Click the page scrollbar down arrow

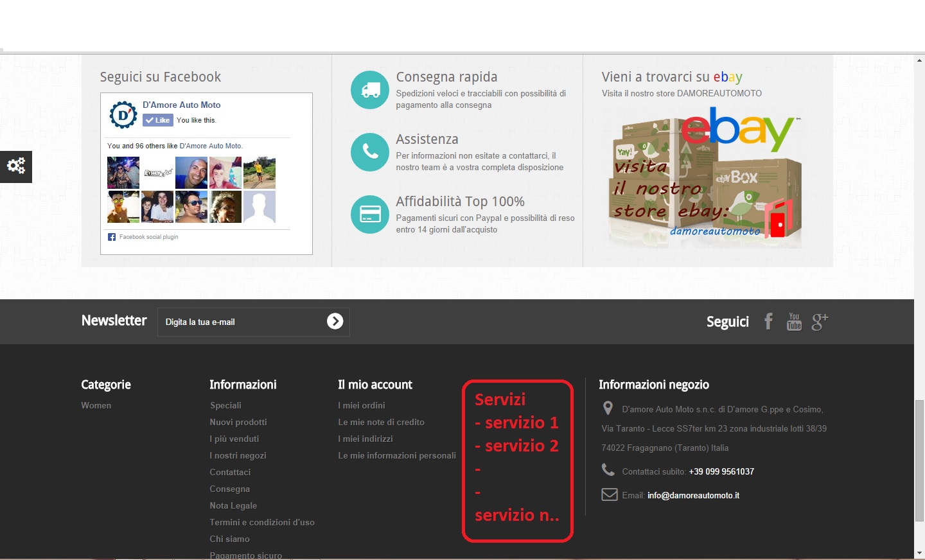920,553
